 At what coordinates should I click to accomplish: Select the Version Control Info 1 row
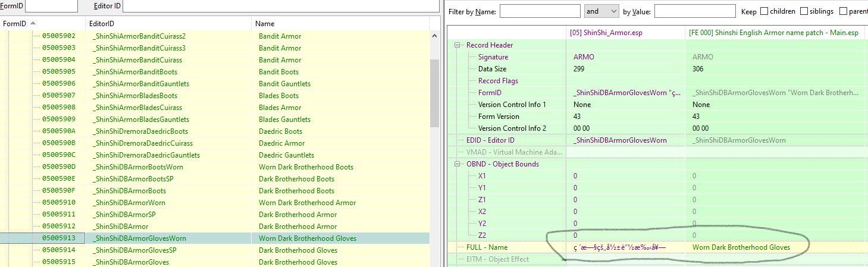(657, 105)
